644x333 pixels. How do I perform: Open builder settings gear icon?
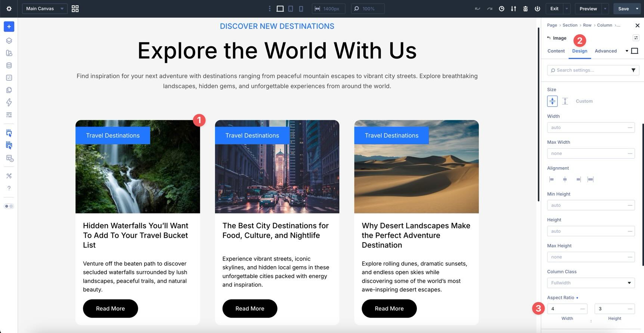[9, 9]
